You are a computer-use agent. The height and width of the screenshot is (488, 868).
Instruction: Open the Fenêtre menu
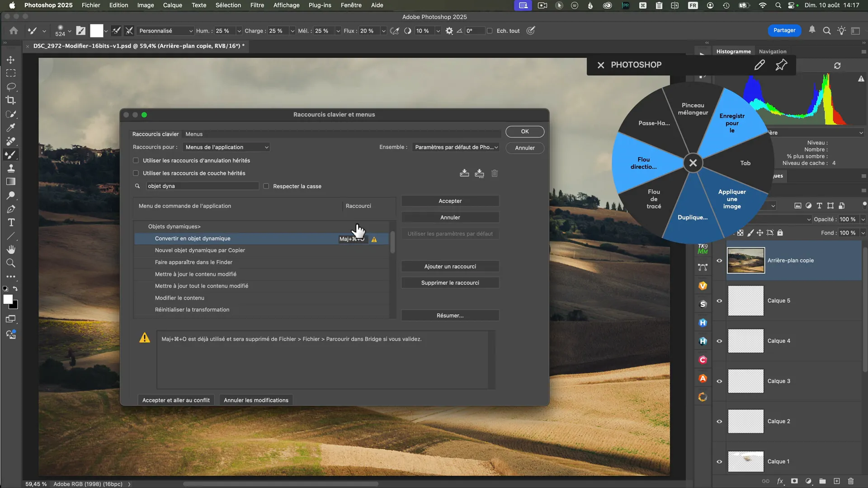click(351, 5)
